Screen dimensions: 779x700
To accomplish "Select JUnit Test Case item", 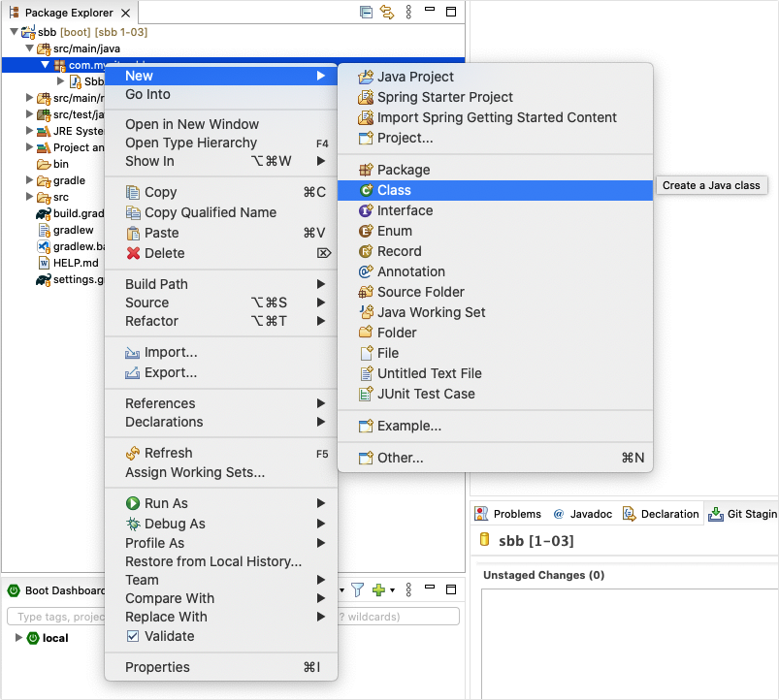I will [x=495, y=394].
